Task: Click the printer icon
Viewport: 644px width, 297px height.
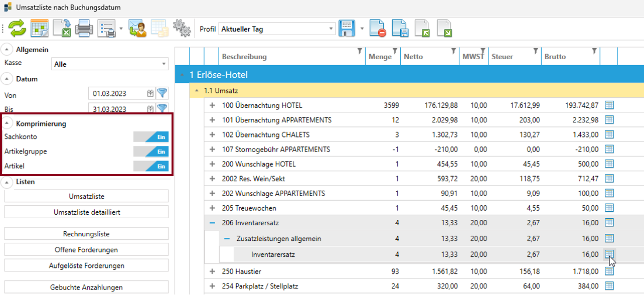Action: point(84,29)
